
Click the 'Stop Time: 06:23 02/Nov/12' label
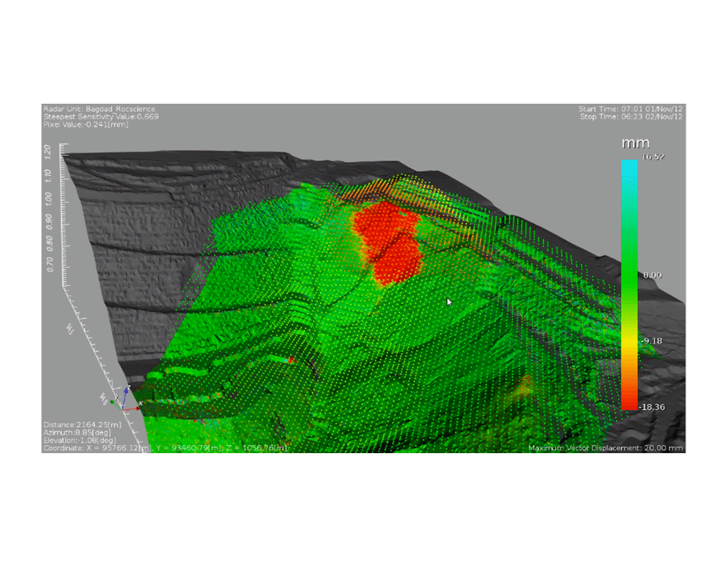coord(632,116)
